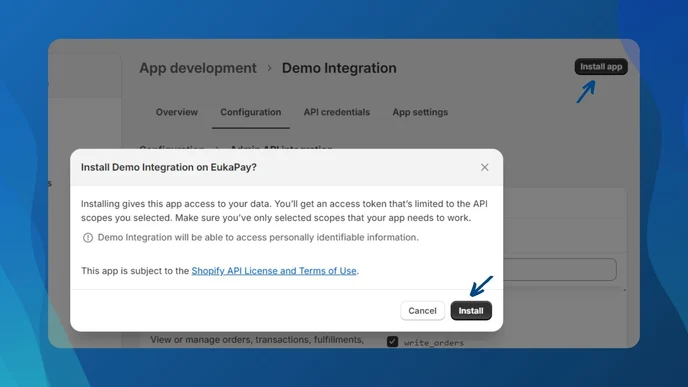Click 'View or manage orders, transactions, fulfillments' text
This screenshot has width=688, height=387.
pyautogui.click(x=257, y=340)
